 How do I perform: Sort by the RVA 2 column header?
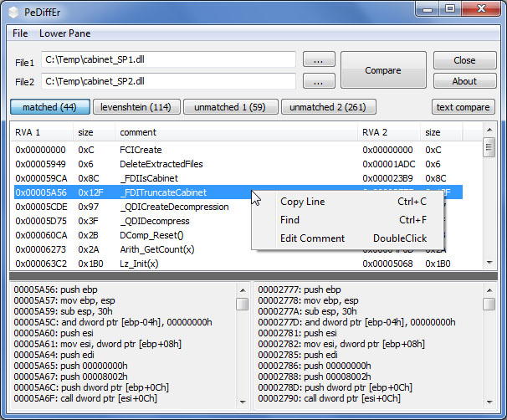[389, 132]
